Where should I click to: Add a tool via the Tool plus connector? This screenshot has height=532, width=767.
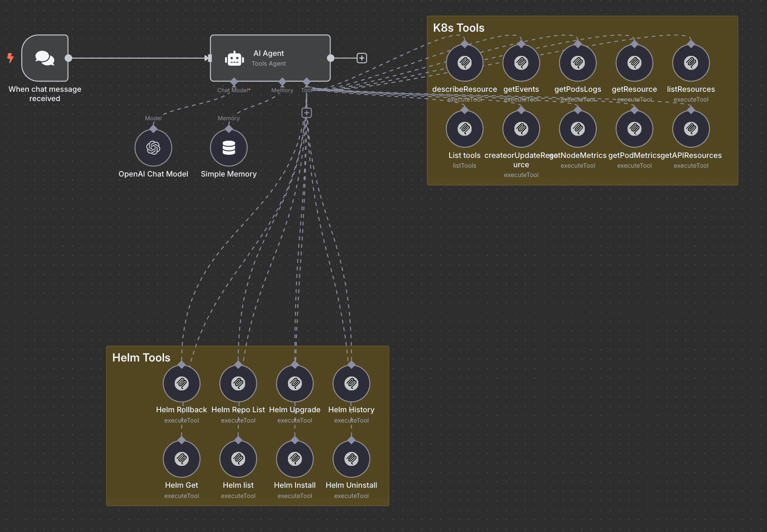pos(306,113)
